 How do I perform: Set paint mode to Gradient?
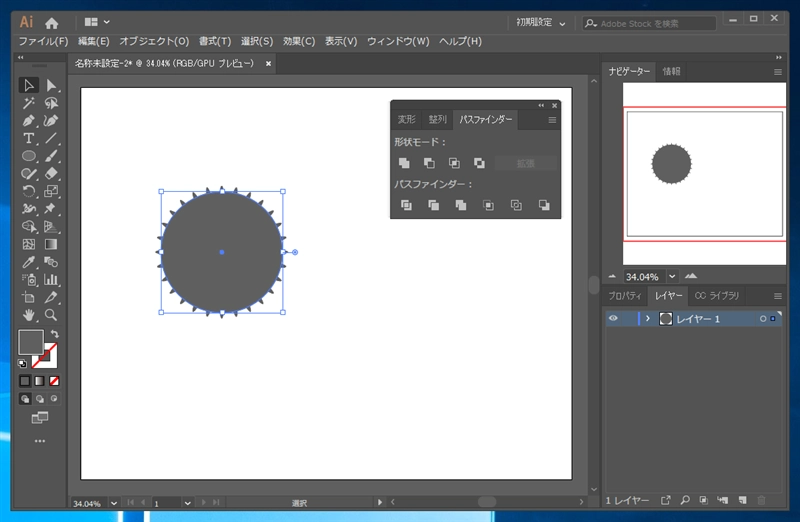pos(39,381)
